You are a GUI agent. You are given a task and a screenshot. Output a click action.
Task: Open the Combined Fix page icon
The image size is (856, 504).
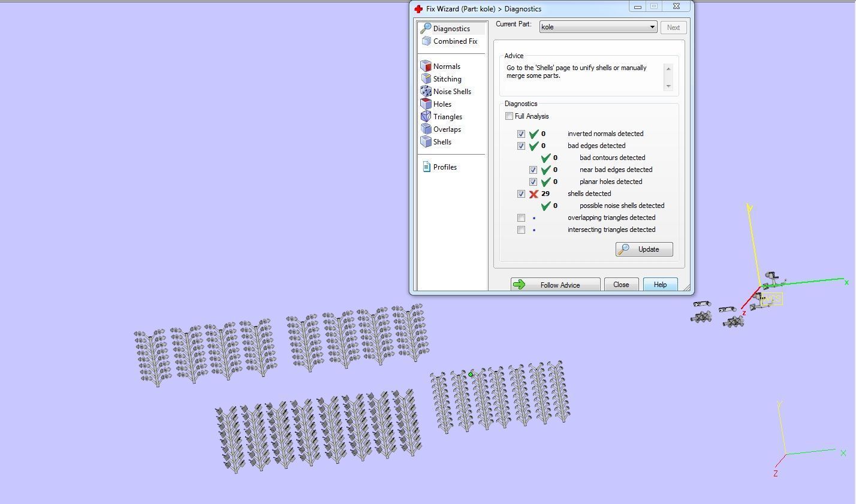[426, 41]
